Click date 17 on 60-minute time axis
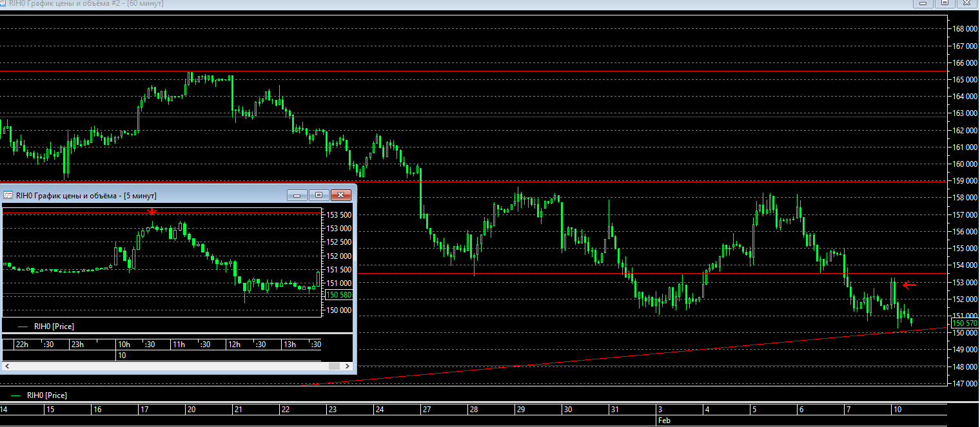The height and width of the screenshot is (427, 980). [x=144, y=410]
